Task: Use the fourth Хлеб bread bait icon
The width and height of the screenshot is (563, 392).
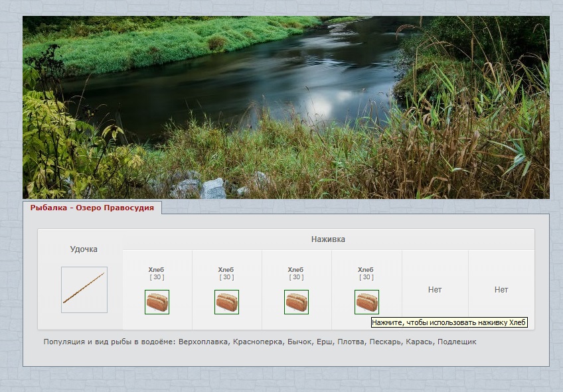Action: click(x=366, y=302)
